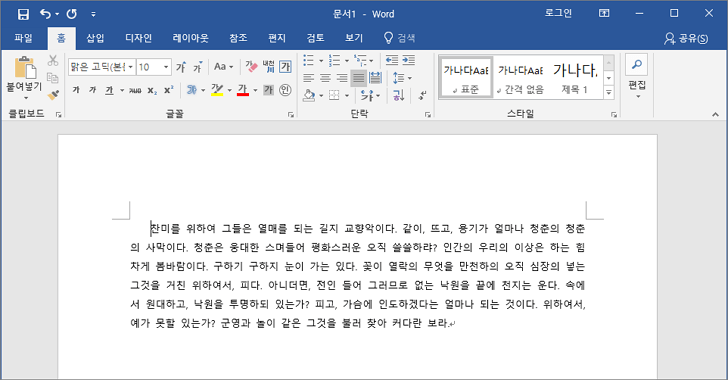Apply yellow text highlight color
The height and width of the screenshot is (380, 728).
pyautogui.click(x=217, y=90)
